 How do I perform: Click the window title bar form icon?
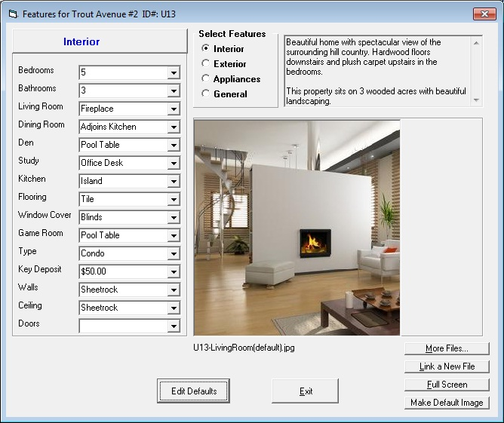click(12, 14)
